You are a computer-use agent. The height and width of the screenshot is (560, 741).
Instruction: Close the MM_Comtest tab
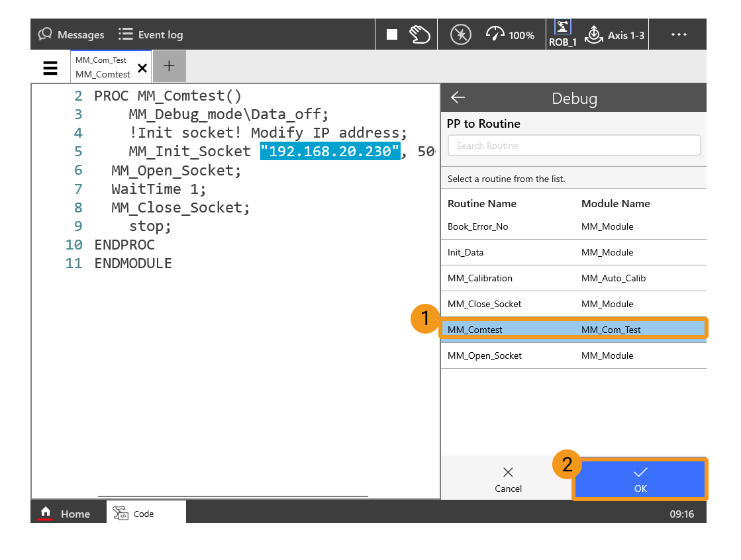[142, 68]
